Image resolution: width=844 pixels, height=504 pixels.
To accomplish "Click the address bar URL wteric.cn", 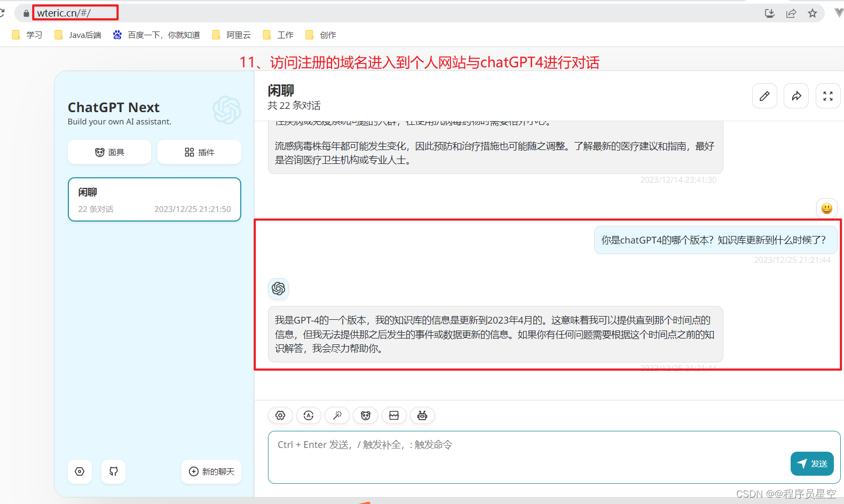I will tap(64, 13).
